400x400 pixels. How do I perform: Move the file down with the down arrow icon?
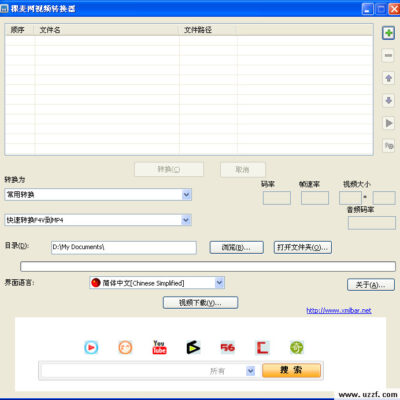tap(388, 100)
